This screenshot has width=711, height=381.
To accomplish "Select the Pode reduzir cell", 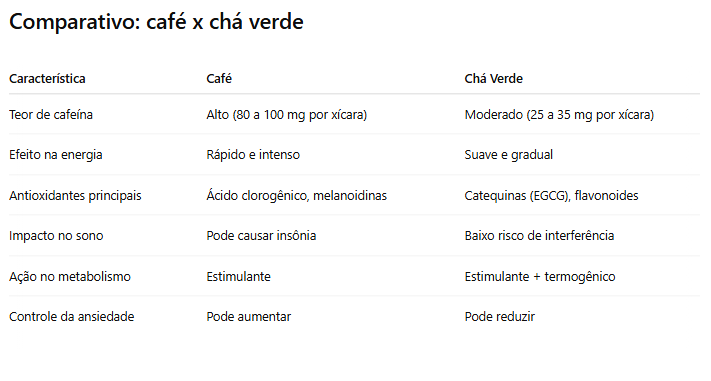I will coord(500,317).
